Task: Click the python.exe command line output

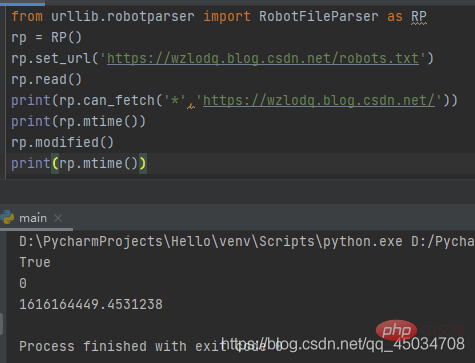Action: point(247,241)
